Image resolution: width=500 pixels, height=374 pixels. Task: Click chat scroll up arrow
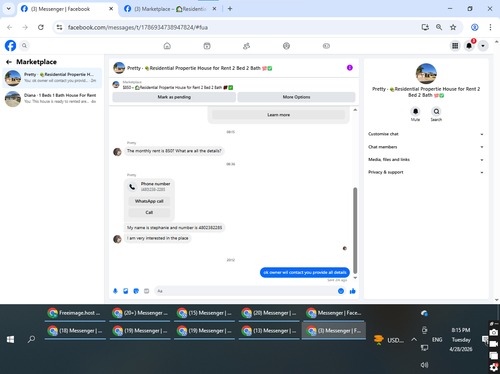click(355, 110)
